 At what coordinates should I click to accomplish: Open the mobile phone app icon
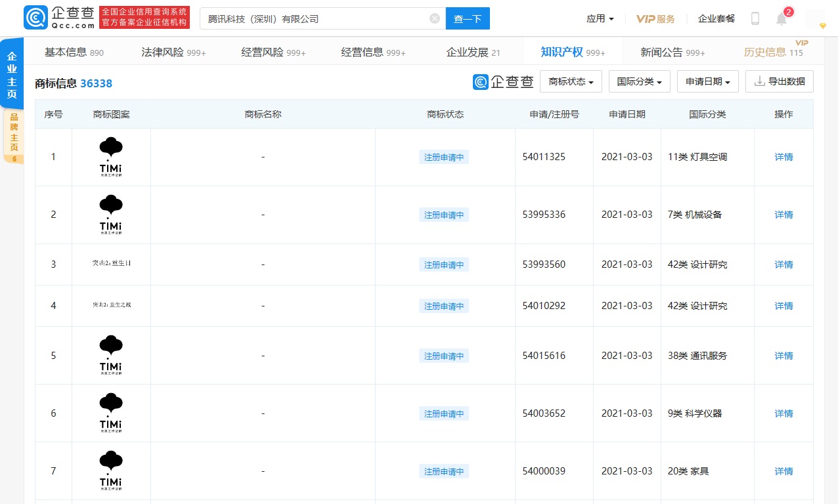(x=755, y=18)
